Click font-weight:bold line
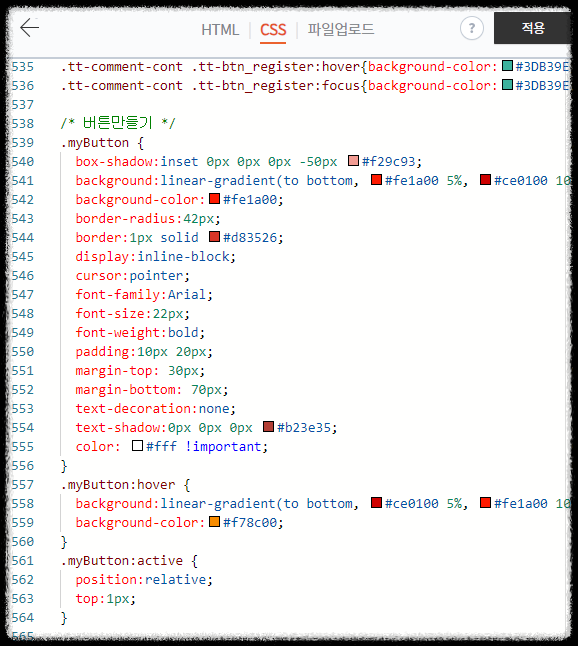Screen dimensions: 578x646 [140, 332]
